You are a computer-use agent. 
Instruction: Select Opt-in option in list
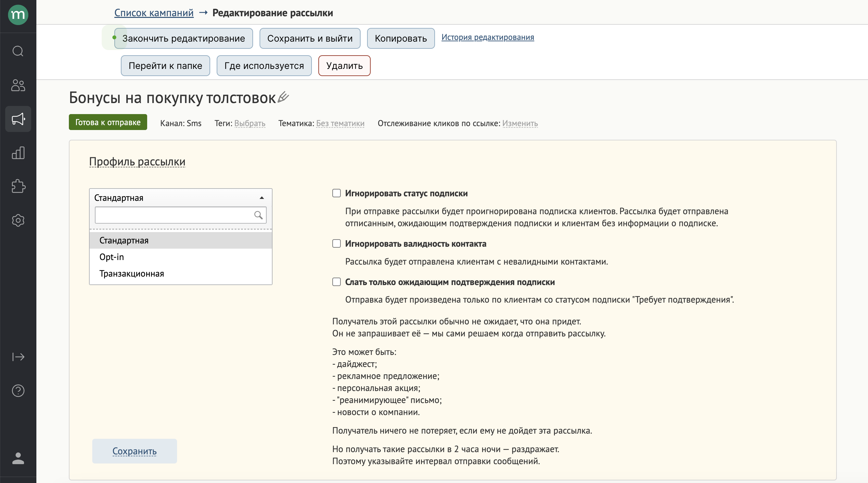click(x=181, y=257)
